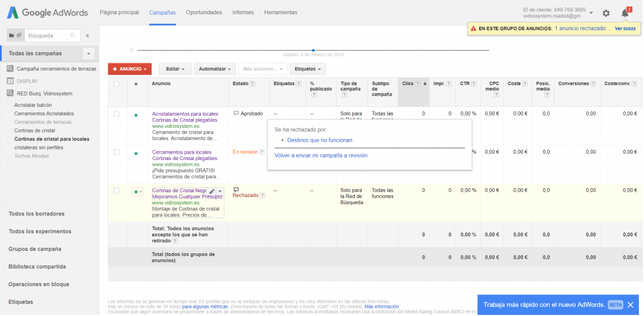Click the pencil edit icon on Cortinas de Cristal ad
This screenshot has width=644, height=316.
[212, 191]
